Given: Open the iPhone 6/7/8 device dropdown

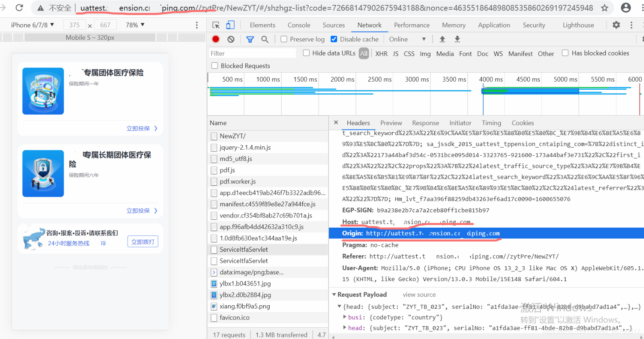Looking at the screenshot, I should pos(33,25).
